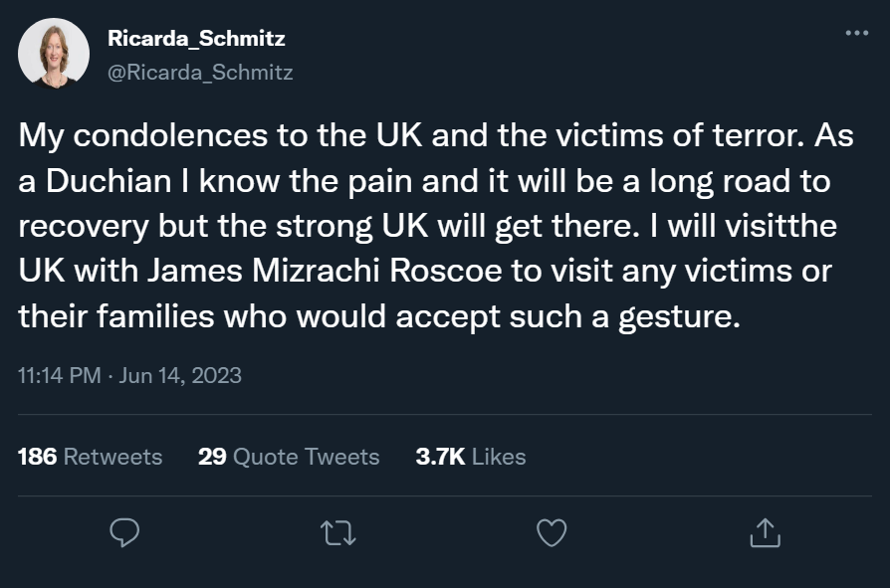Click the 11:14 PM time text
Viewport: 890px width, 588px height.
(x=65, y=376)
